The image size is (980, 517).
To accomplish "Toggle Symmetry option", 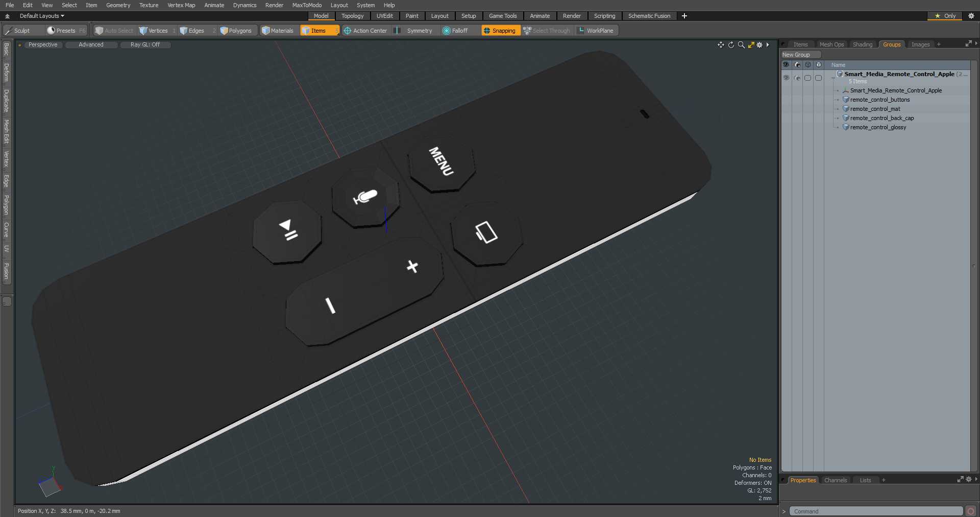I will point(414,31).
